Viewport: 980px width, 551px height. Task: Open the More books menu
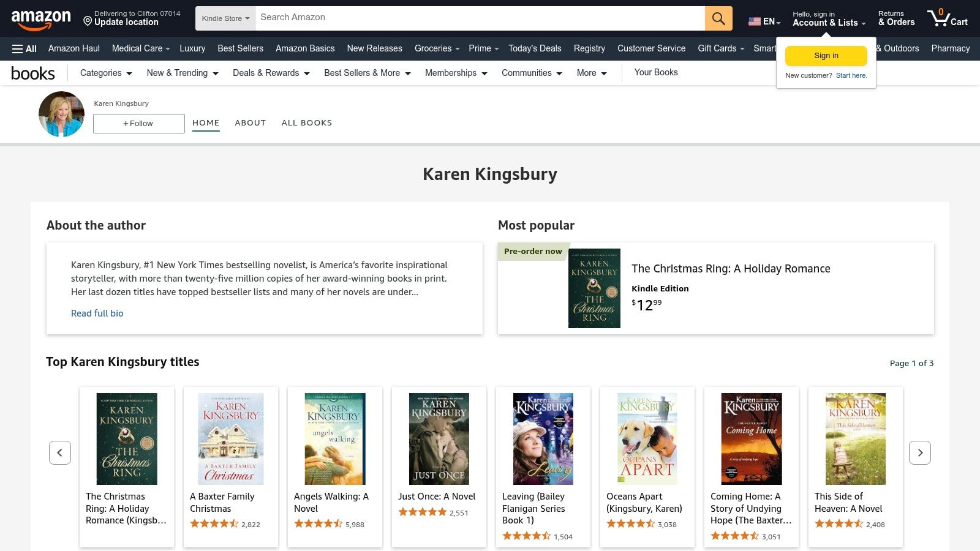592,73
